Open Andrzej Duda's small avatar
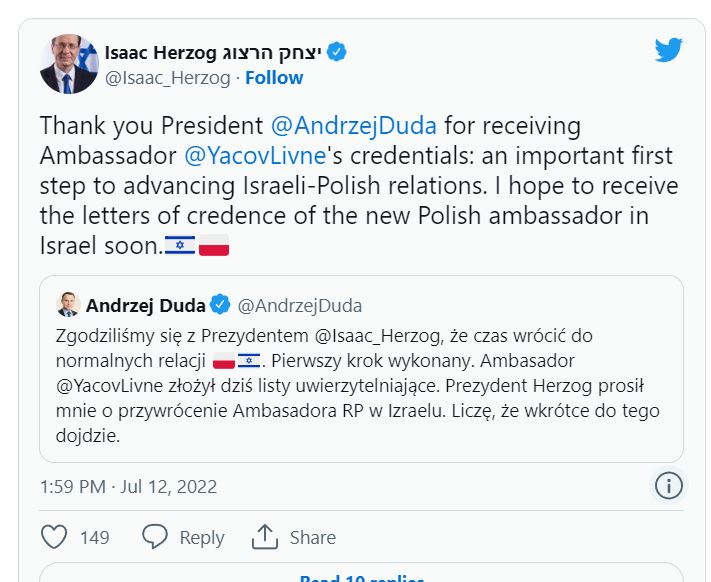The width and height of the screenshot is (711, 582). (x=67, y=305)
